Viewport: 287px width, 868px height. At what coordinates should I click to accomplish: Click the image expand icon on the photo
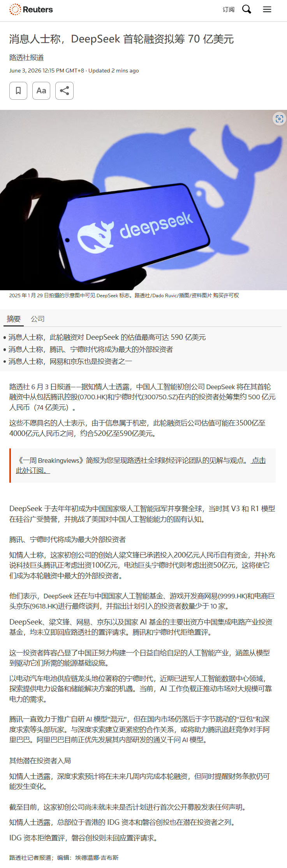(279, 119)
